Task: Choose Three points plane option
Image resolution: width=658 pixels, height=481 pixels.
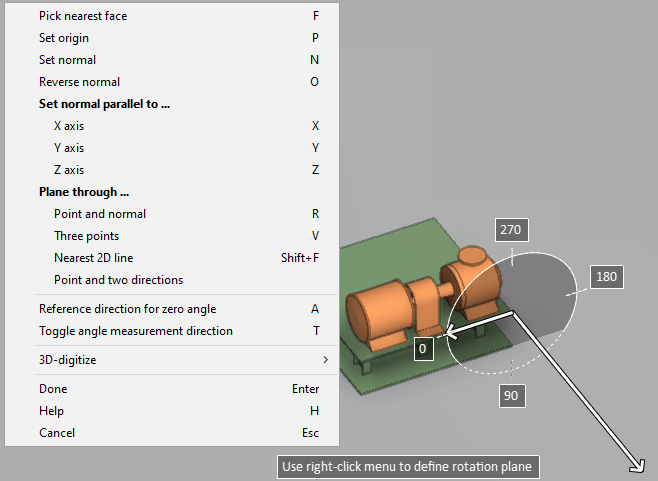Action: (86, 236)
